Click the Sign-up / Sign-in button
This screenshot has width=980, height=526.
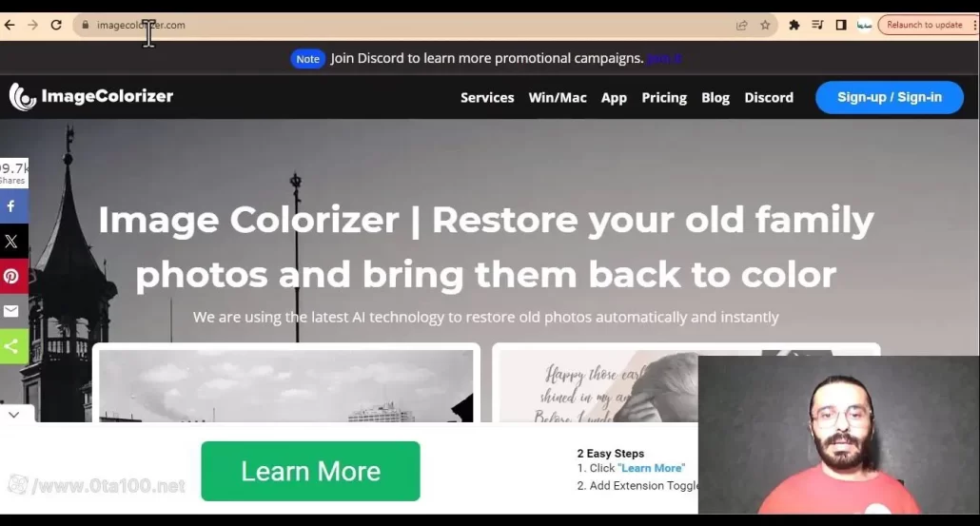(x=889, y=97)
